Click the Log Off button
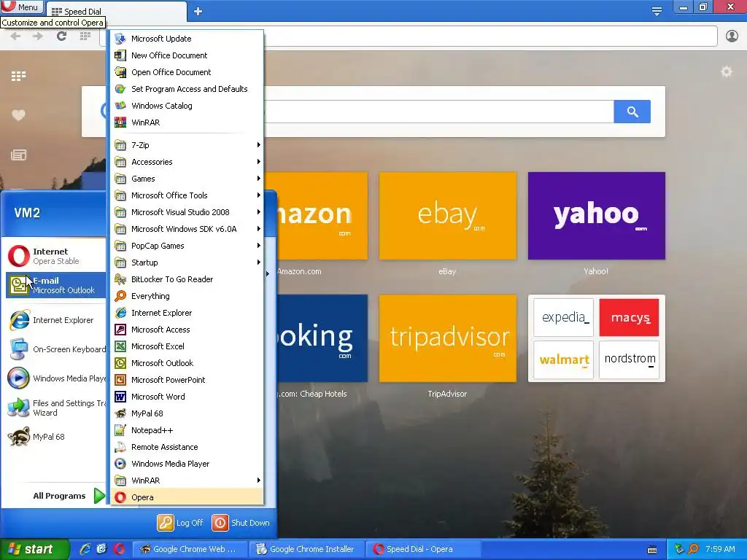 pyautogui.click(x=180, y=522)
